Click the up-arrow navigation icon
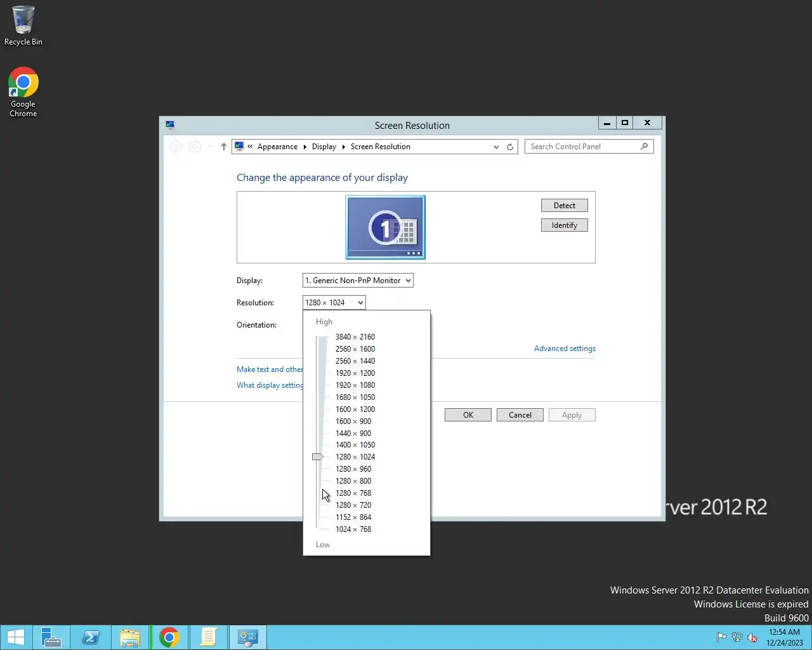The height and width of the screenshot is (650, 812). 224,147
